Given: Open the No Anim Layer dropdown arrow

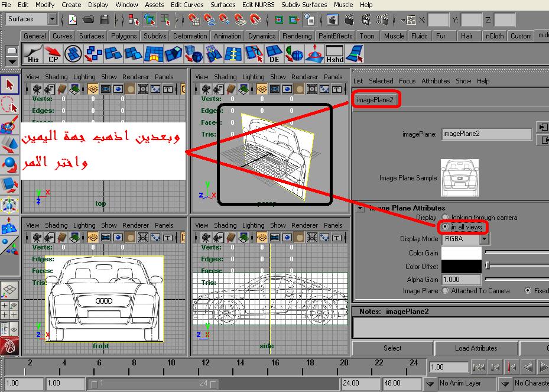Looking at the screenshot, I should tap(430, 384).
